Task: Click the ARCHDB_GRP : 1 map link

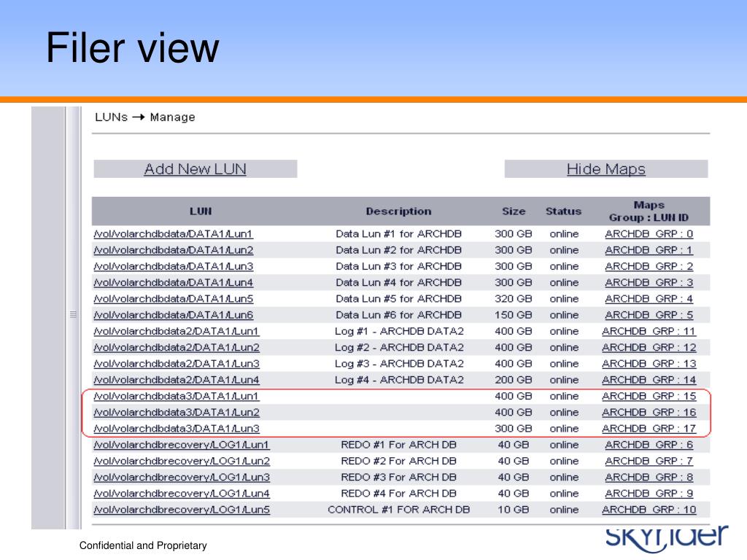Action: coord(649,250)
